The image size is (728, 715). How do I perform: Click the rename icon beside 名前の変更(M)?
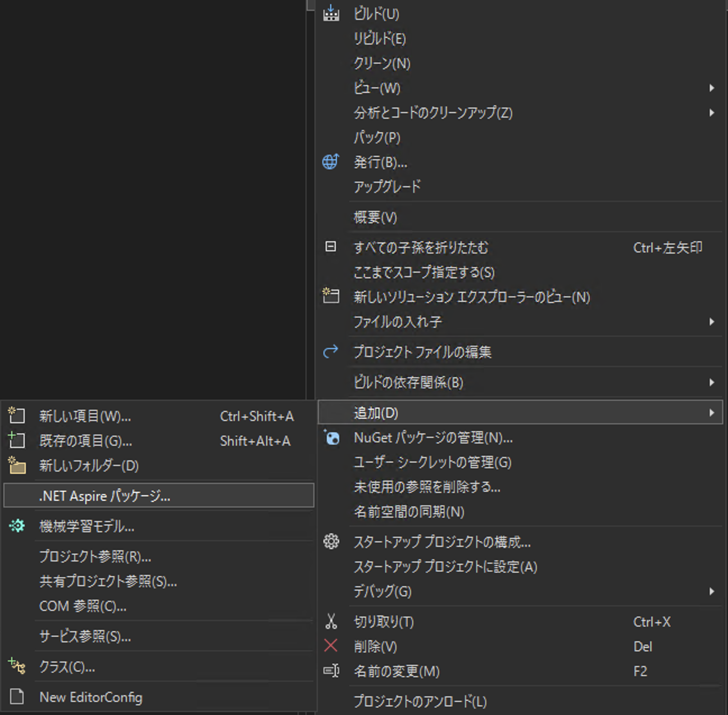pyautogui.click(x=331, y=671)
